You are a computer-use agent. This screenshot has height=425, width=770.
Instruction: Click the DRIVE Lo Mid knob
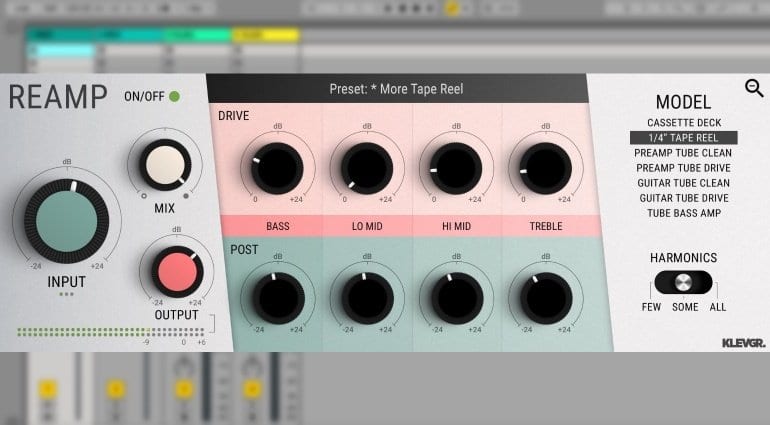[x=367, y=169]
